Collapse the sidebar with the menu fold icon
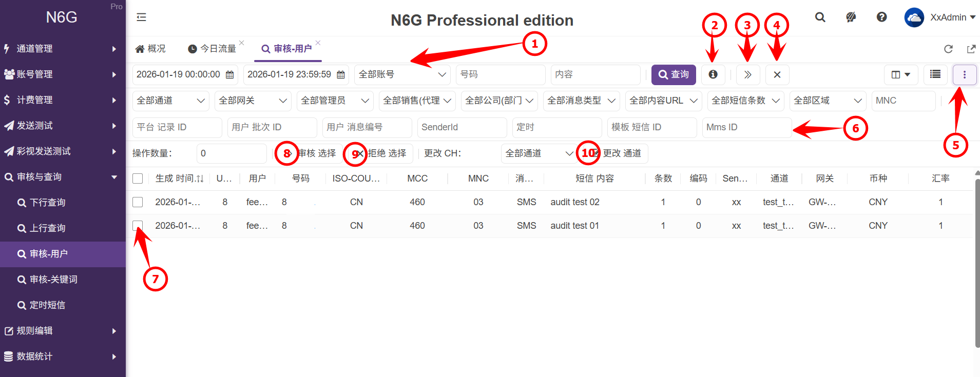This screenshot has height=377, width=980. click(x=141, y=17)
